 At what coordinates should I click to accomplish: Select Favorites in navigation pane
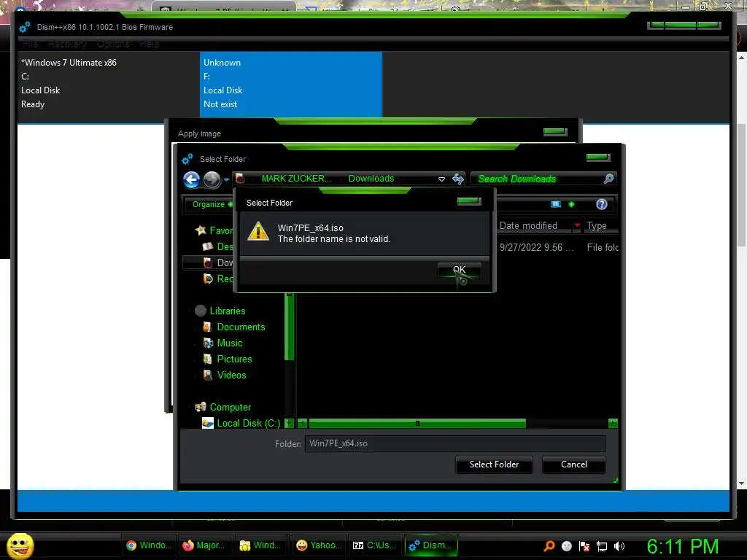tap(214, 230)
